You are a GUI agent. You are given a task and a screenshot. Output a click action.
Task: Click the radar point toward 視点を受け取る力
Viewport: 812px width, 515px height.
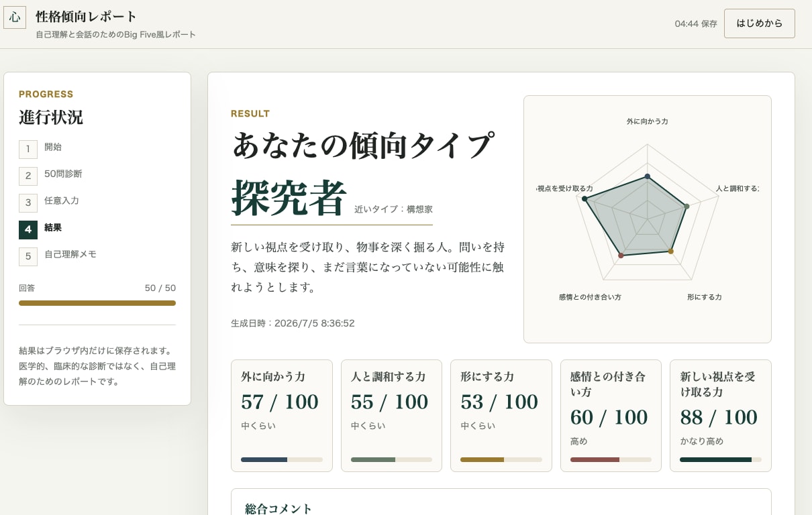pyautogui.click(x=585, y=199)
